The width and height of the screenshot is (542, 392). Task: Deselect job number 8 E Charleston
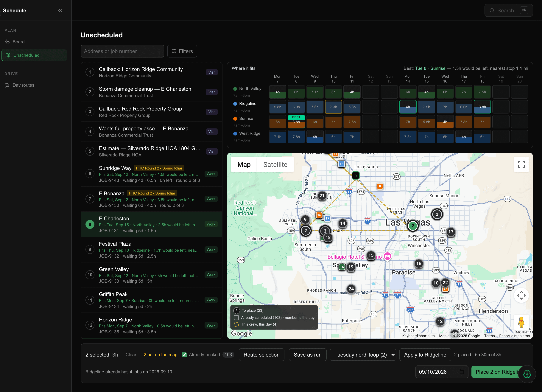tap(90, 224)
